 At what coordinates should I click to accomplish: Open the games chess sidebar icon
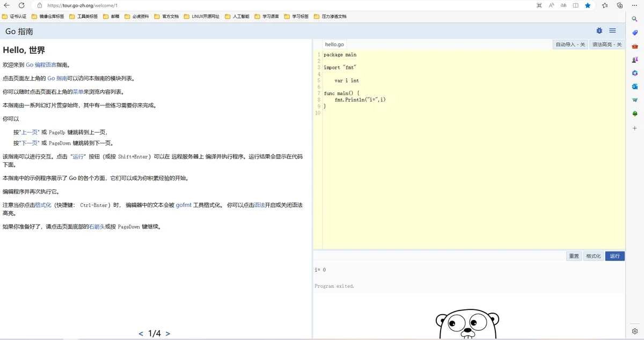pyautogui.click(x=635, y=60)
